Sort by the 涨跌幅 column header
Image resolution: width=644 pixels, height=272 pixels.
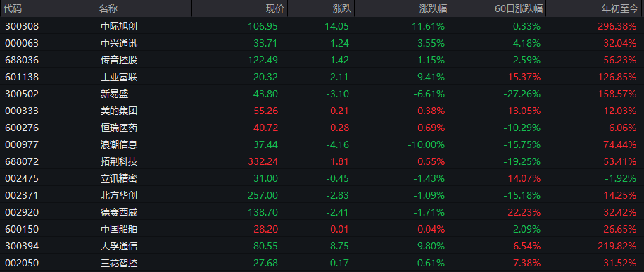402,8
